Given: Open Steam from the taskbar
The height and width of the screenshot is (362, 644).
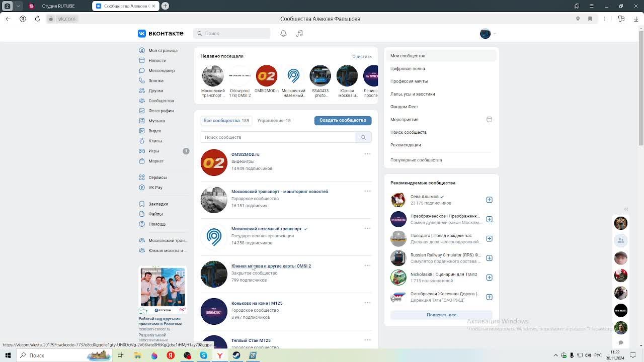Looking at the screenshot, I should coord(236,355).
